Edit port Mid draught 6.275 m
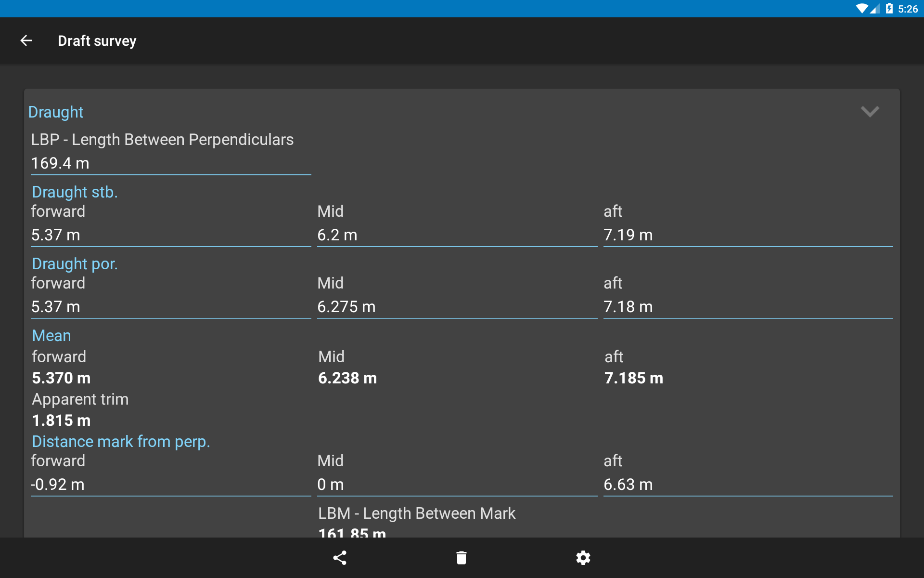924x578 pixels. point(457,307)
